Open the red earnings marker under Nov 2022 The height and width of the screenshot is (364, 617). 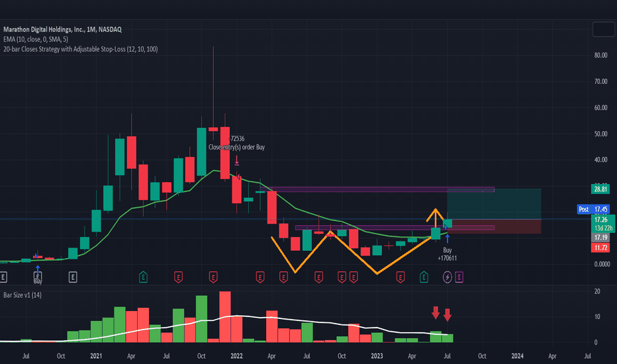(x=354, y=277)
